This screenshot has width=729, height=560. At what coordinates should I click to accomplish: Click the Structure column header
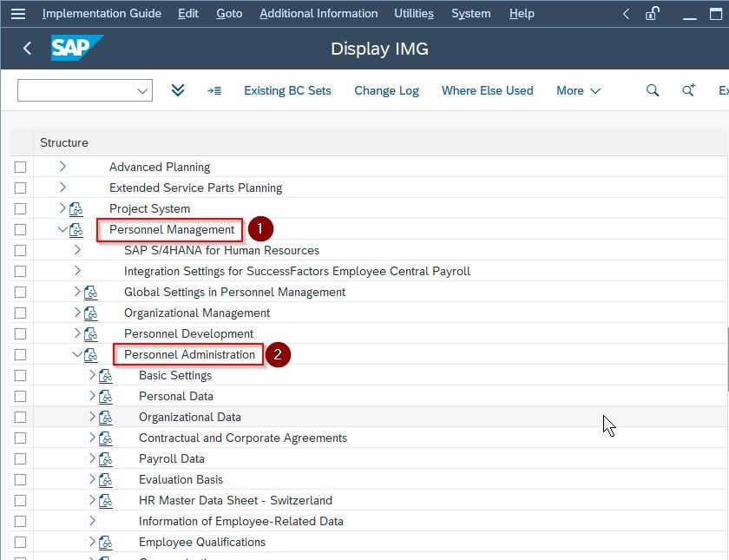(x=64, y=142)
